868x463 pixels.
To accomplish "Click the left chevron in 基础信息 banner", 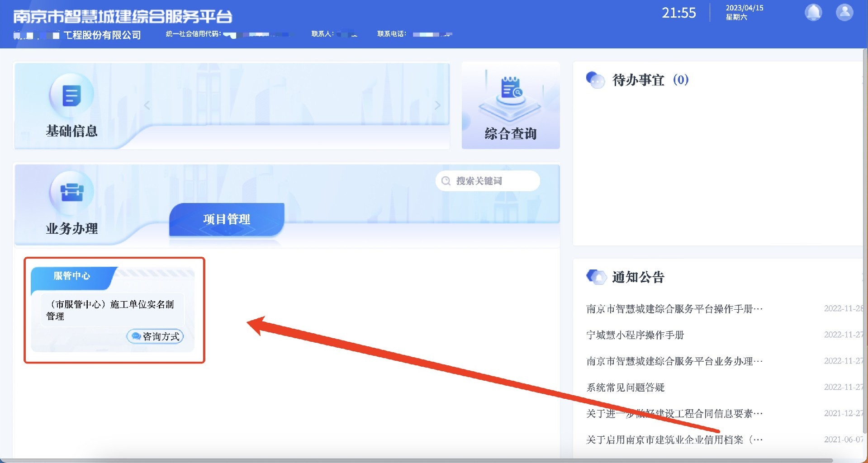I will (147, 105).
